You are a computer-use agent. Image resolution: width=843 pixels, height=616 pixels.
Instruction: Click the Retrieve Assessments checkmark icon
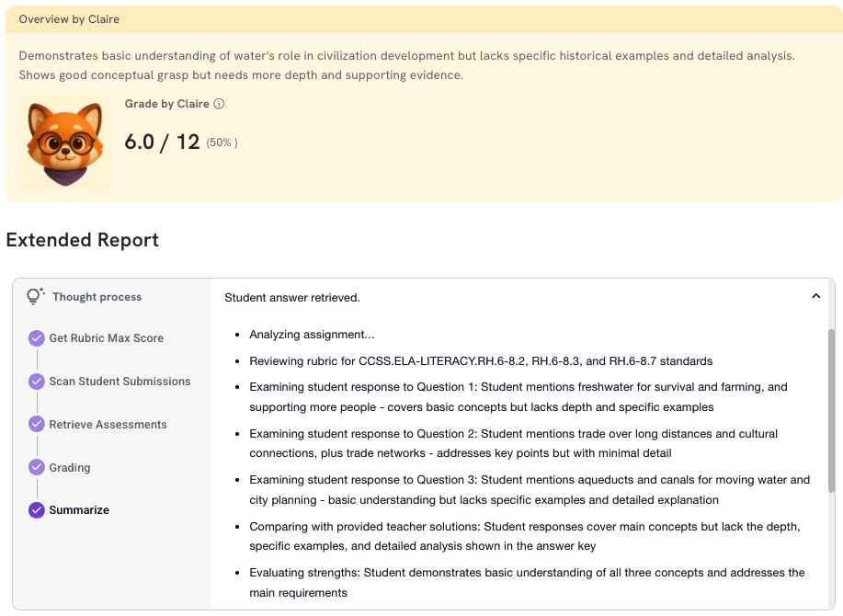tap(37, 424)
